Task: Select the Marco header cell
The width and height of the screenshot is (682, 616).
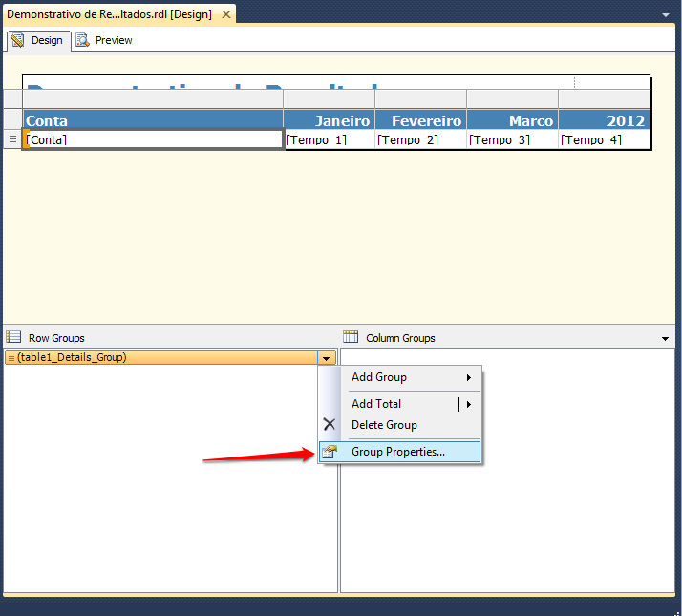Action: point(512,120)
